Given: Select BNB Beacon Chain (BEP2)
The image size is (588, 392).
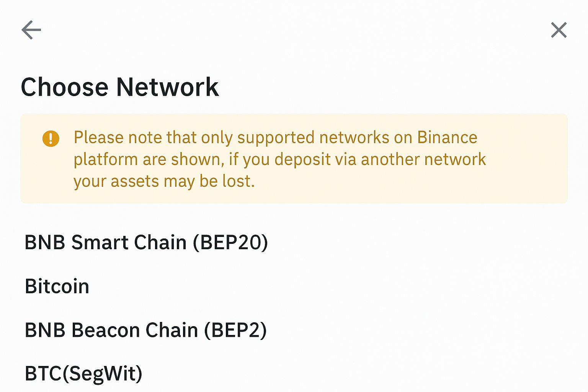Looking at the screenshot, I should coord(145,330).
